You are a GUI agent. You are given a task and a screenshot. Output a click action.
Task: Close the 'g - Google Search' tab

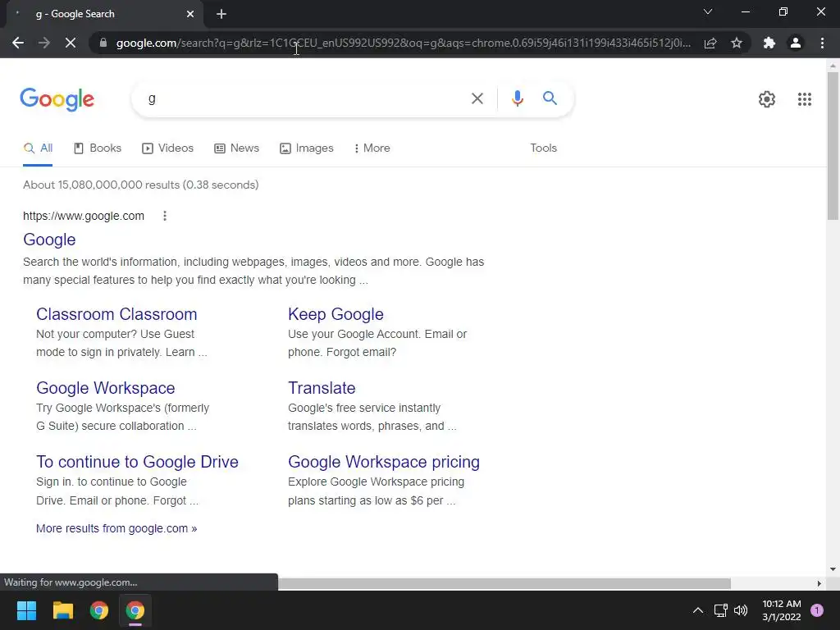[190, 14]
